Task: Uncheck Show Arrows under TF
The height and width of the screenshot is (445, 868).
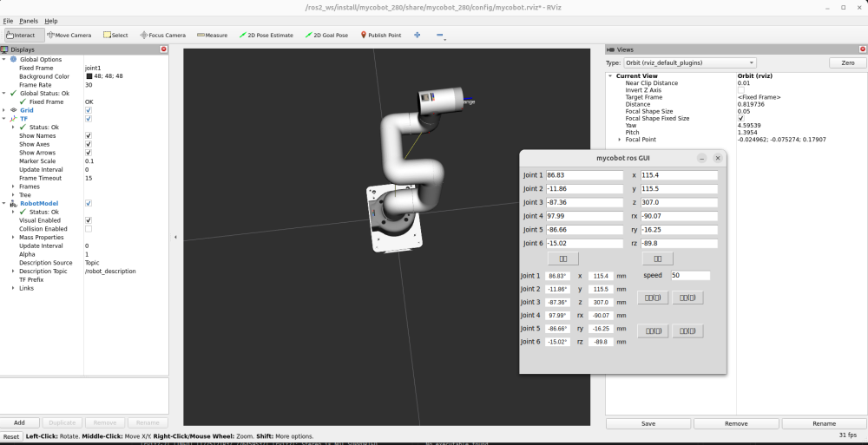Action: (89, 153)
